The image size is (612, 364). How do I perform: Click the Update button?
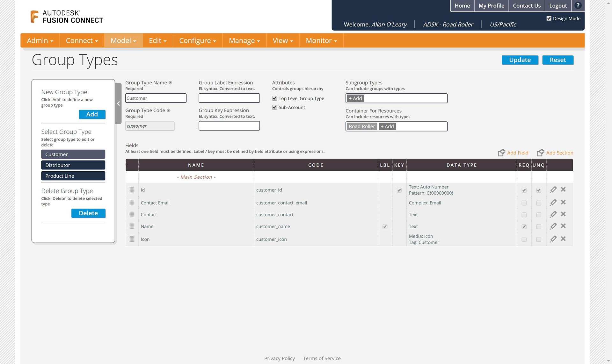click(520, 60)
